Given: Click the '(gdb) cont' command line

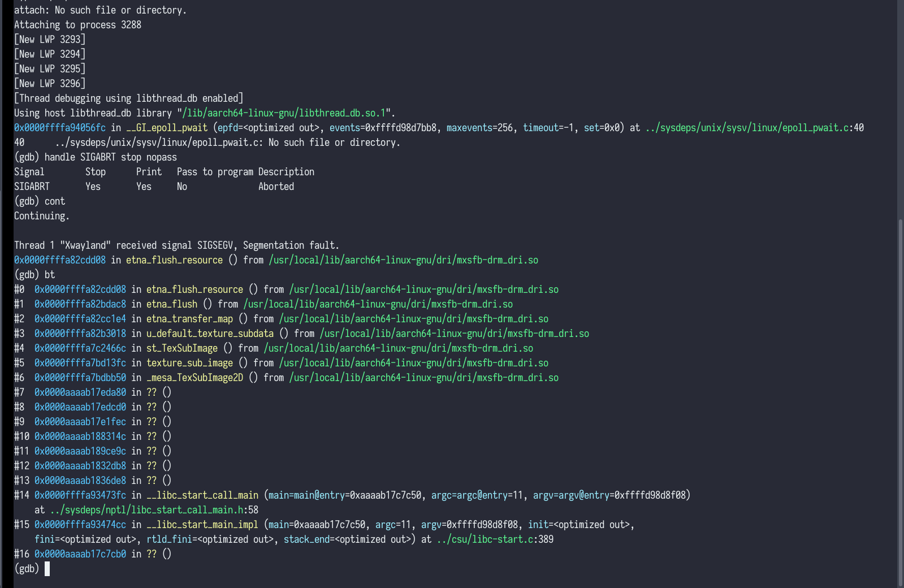Looking at the screenshot, I should tap(40, 201).
